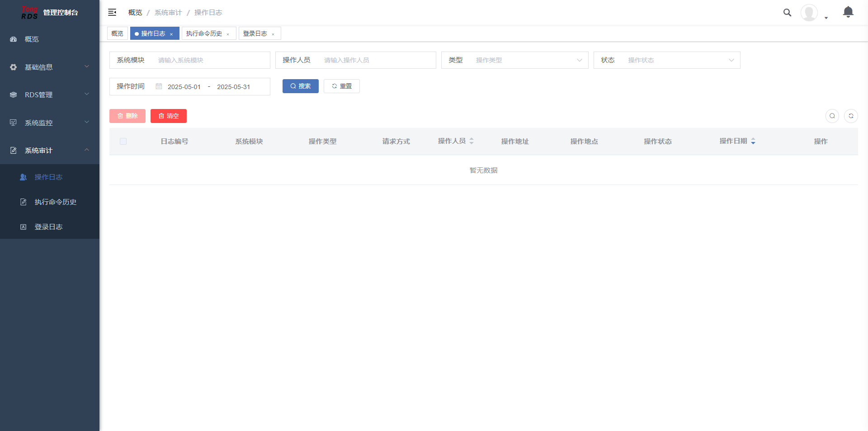Click the 请求方式 column header
Viewport: 868px width, 431px height.
pos(396,142)
